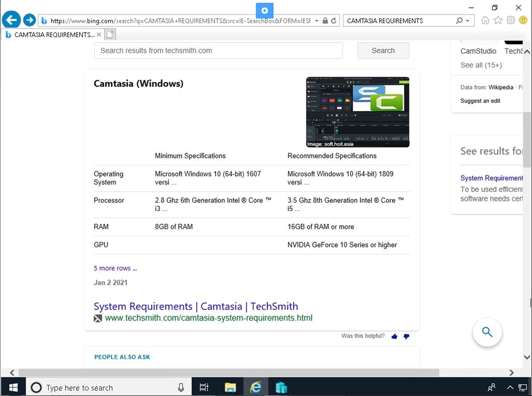Click the security lock icon in address bar

click(325, 21)
